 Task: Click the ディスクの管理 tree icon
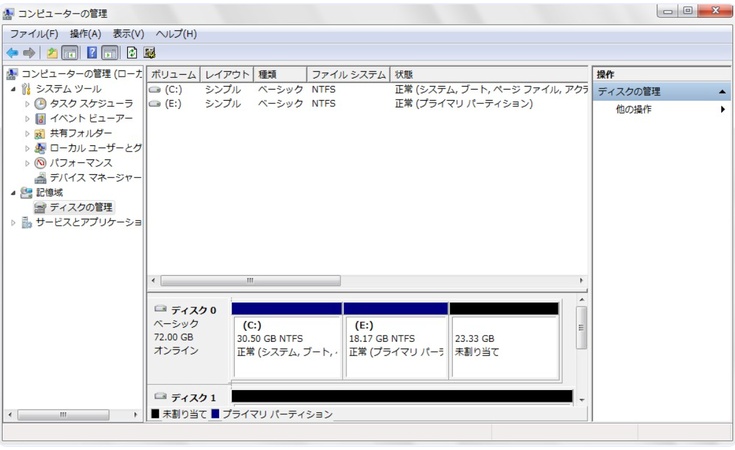[x=41, y=208]
